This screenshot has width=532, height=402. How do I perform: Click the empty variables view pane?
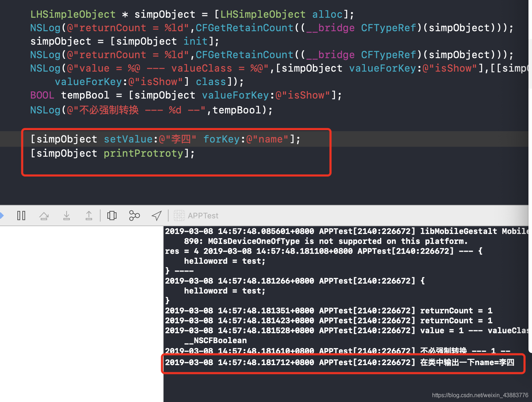(x=81, y=314)
